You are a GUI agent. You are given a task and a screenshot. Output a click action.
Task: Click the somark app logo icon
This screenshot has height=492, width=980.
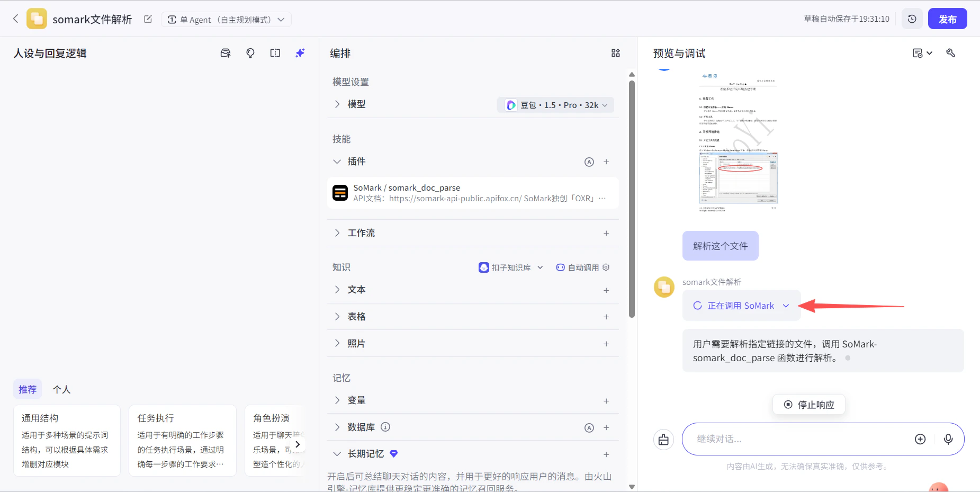coord(37,19)
